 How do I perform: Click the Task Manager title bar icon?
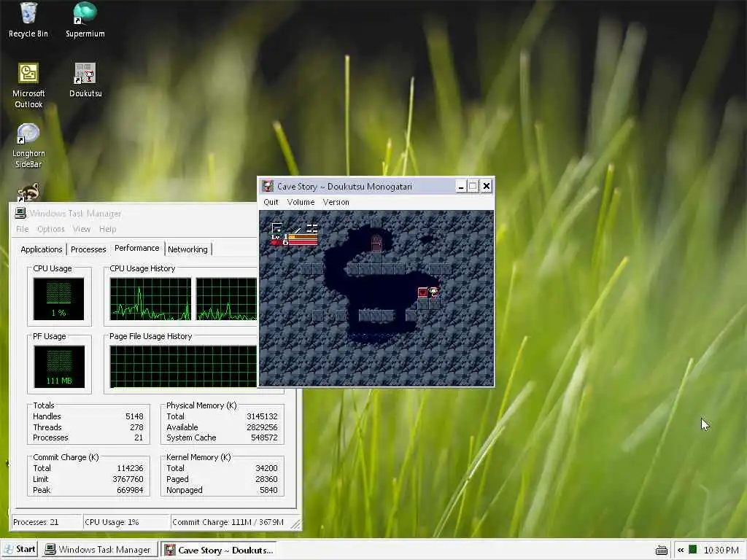coord(20,213)
